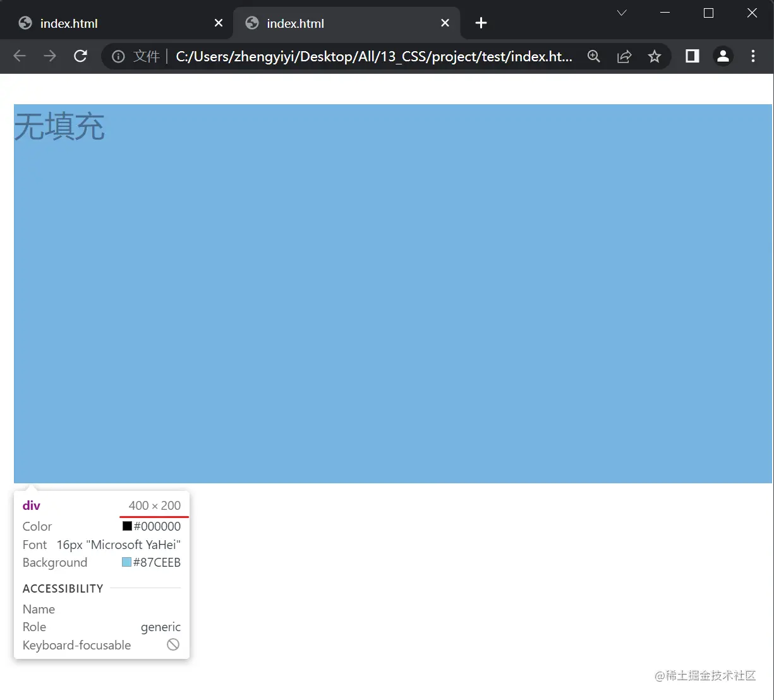Reload the page with the refresh icon
774x700 pixels.
(80, 56)
